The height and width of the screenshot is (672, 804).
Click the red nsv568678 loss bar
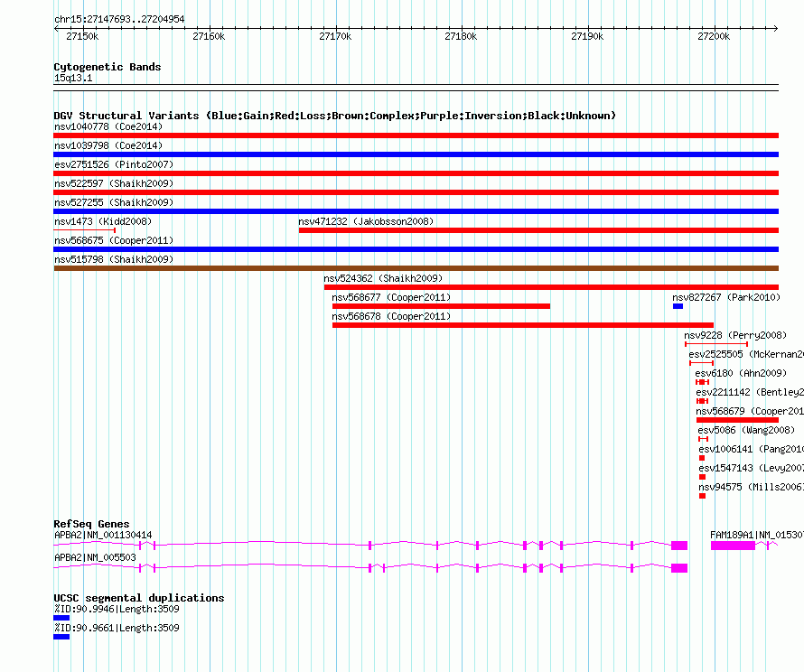pos(523,325)
